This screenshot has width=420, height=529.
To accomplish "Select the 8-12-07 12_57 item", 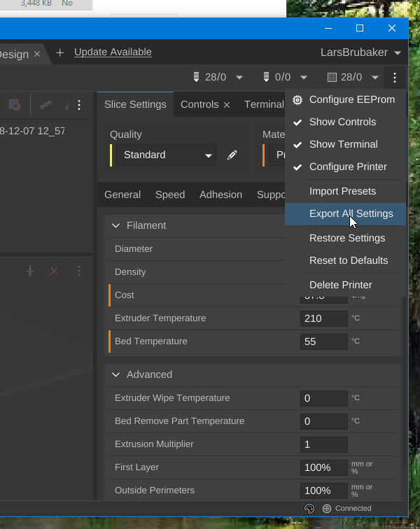I will tap(32, 132).
